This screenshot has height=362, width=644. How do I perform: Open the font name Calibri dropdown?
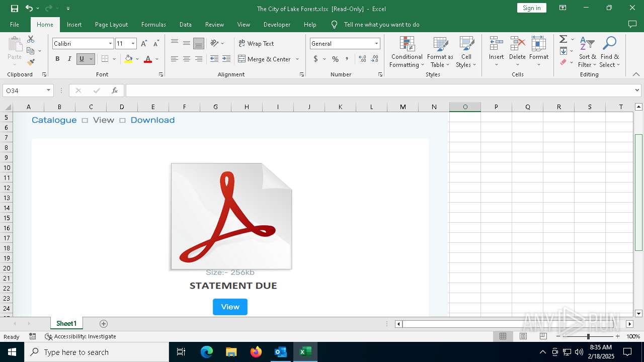coord(110,44)
